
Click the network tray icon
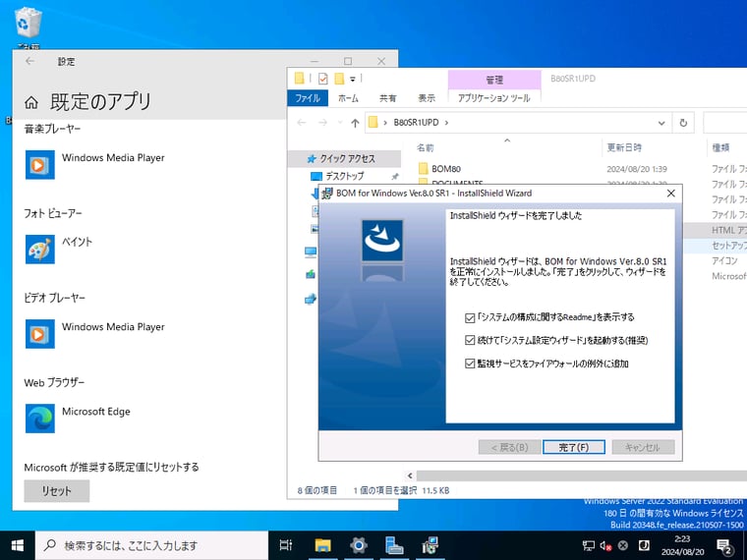[x=589, y=545]
